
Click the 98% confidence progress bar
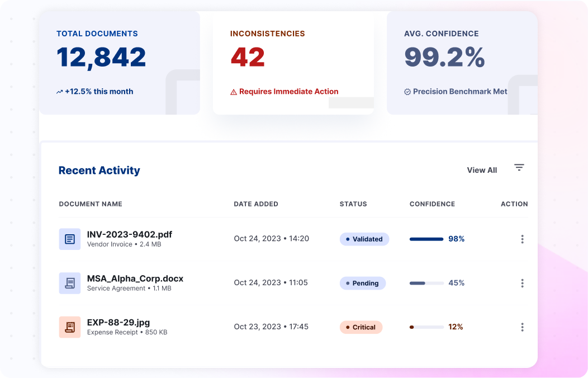pos(427,239)
